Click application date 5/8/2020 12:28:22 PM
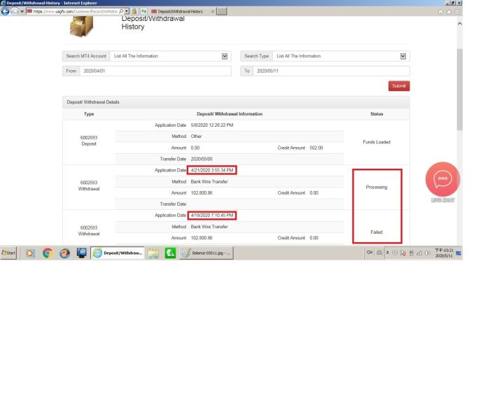The height and width of the screenshot is (420, 504). click(212, 125)
